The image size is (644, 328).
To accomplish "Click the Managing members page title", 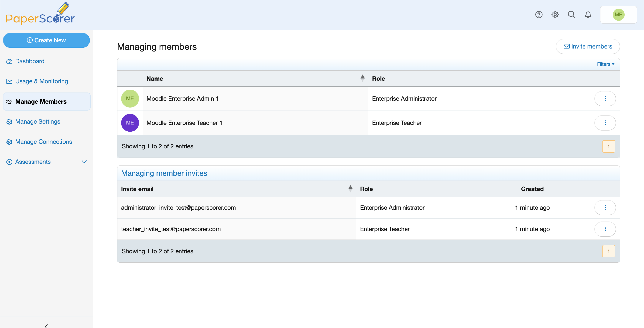I will point(157,47).
